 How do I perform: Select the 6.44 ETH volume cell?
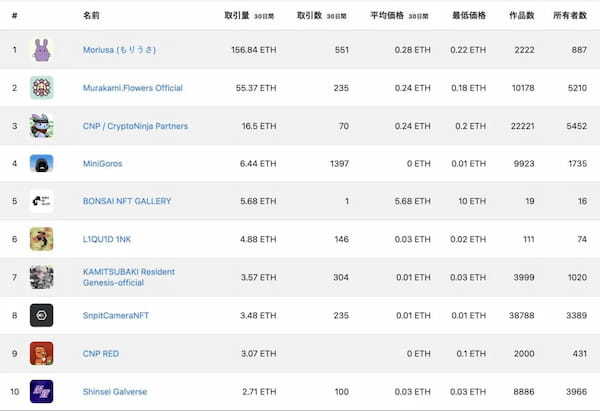258,164
